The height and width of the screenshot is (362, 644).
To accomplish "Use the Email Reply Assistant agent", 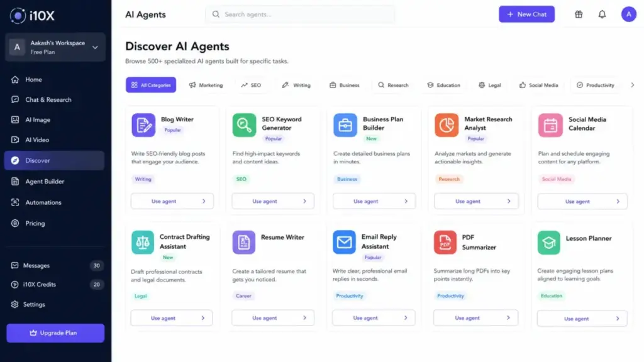I will (374, 318).
